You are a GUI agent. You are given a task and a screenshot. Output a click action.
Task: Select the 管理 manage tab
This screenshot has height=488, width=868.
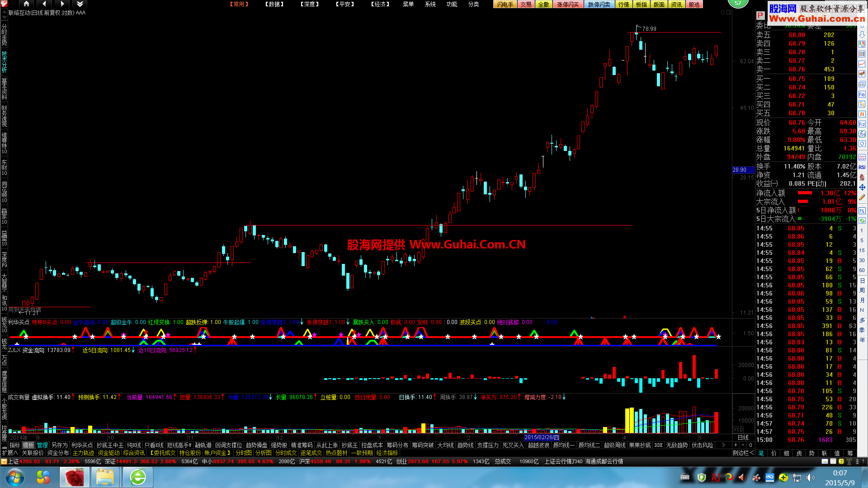[x=42, y=445]
